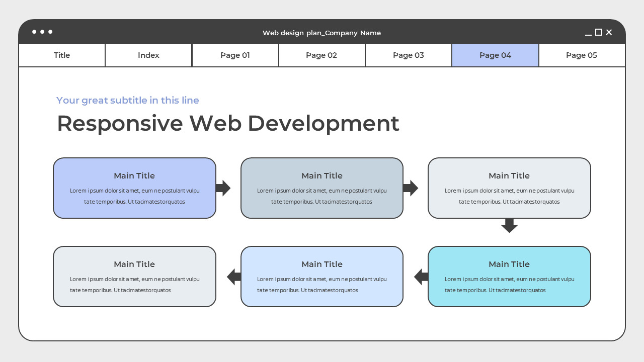Click the left arrow leading to the gray card
This screenshot has height=362, width=644.
(231, 277)
